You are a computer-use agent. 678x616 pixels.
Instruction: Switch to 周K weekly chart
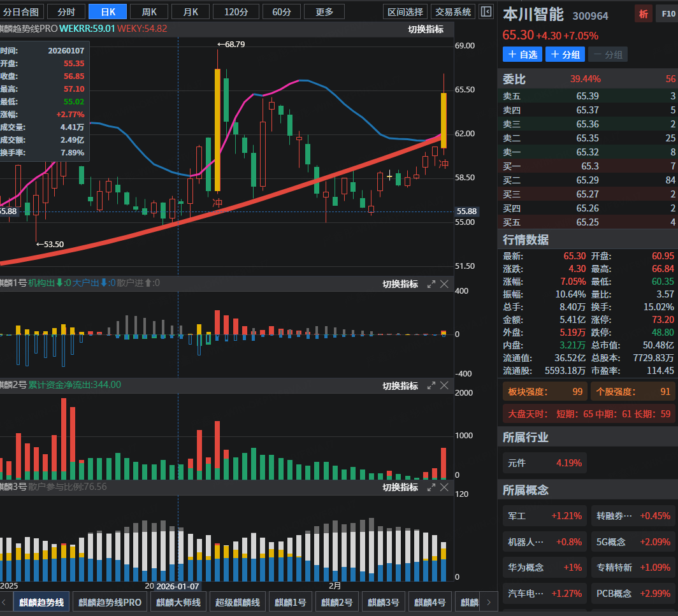[150, 11]
